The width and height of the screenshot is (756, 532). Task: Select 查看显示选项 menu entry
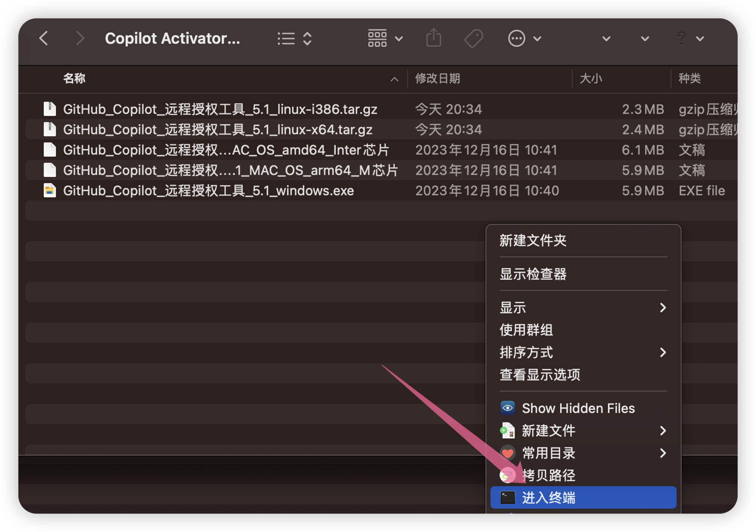(541, 374)
